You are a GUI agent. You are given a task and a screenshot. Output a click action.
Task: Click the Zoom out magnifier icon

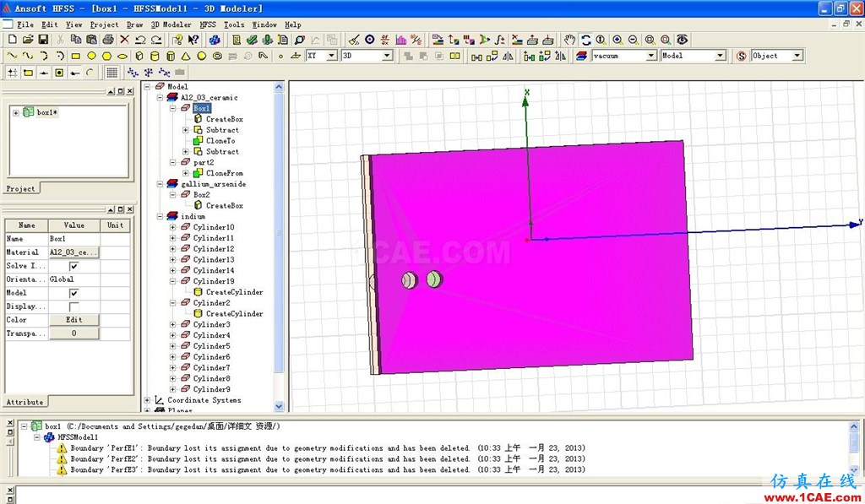coord(634,40)
